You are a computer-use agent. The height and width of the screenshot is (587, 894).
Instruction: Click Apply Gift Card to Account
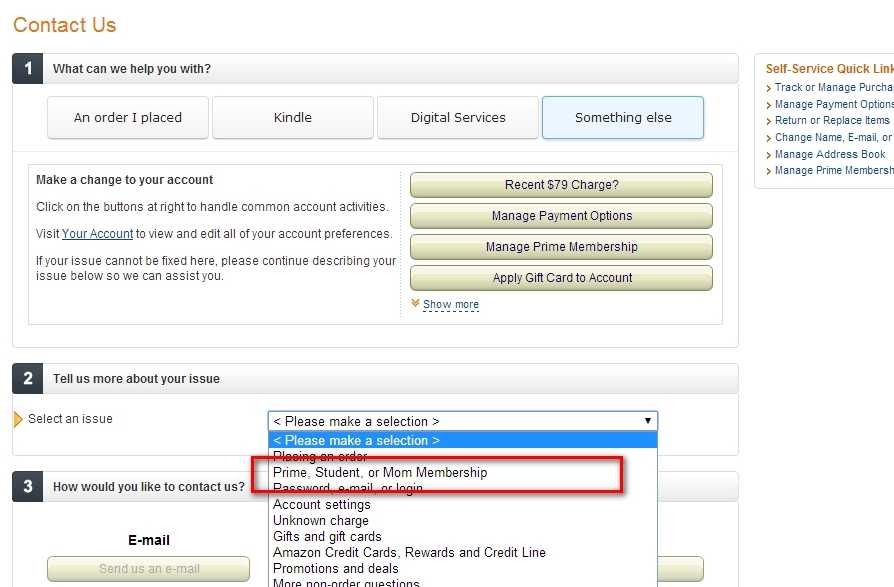561,278
